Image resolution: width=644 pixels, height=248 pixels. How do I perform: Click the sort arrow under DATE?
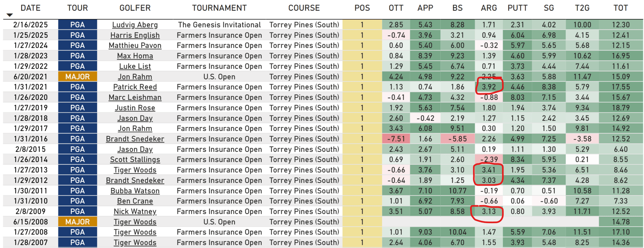click(10, 15)
